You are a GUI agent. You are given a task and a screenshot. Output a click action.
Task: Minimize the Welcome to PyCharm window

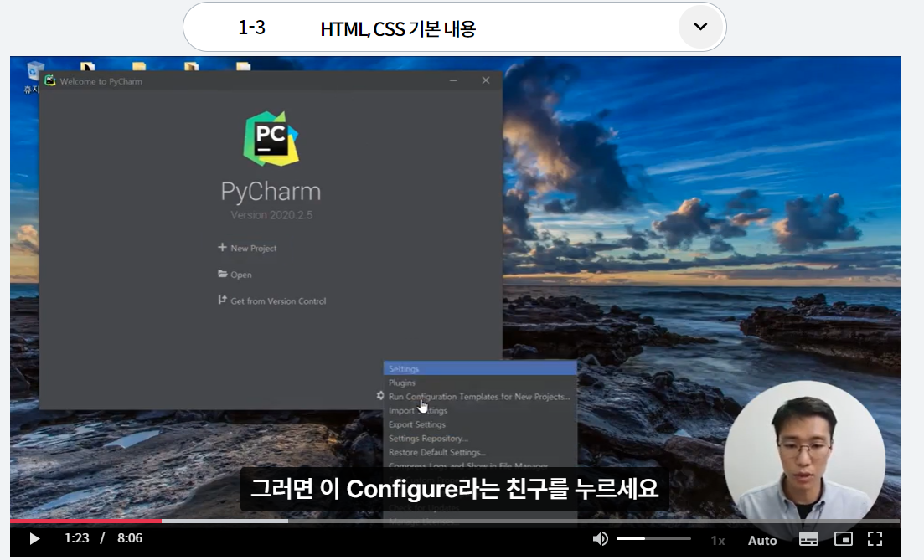point(453,80)
